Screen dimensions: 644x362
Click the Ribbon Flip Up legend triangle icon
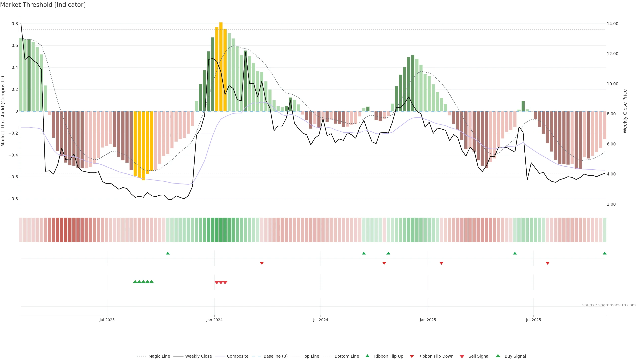pos(367,356)
